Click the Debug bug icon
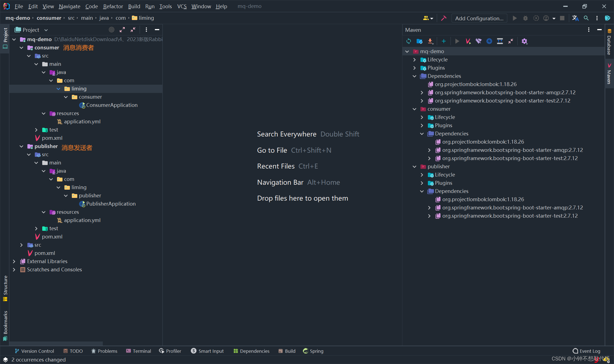614x364 pixels. pos(525,18)
